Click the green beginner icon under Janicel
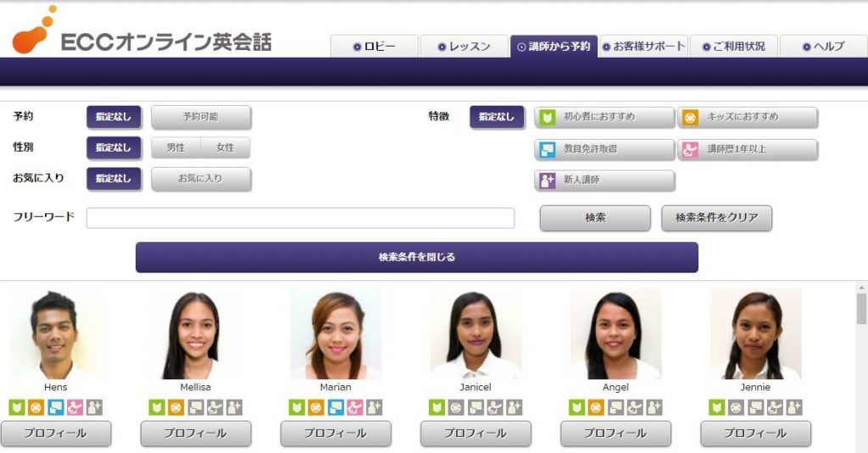Viewport: 868px width, 453px height. click(437, 407)
